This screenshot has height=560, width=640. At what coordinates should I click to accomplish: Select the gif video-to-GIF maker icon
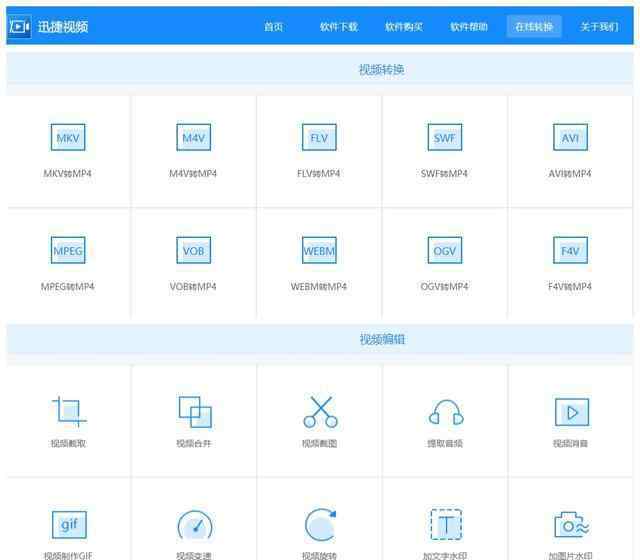tap(68, 524)
